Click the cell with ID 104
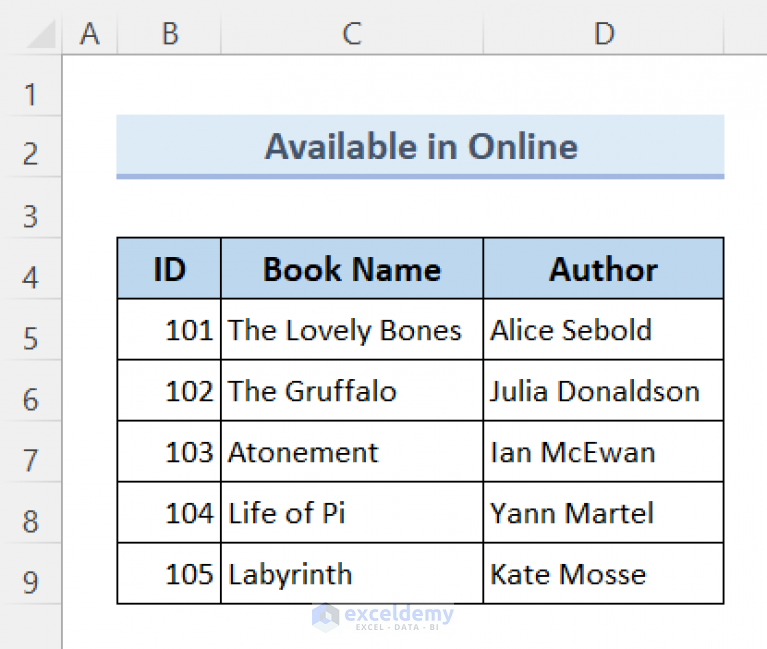 pos(169,513)
